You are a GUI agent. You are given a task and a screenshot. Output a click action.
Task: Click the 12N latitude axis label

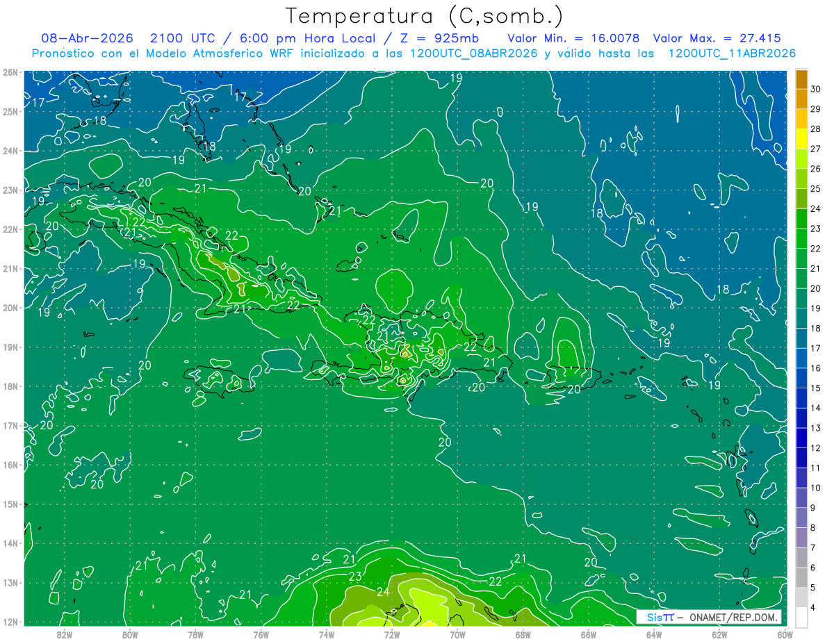click(x=10, y=622)
